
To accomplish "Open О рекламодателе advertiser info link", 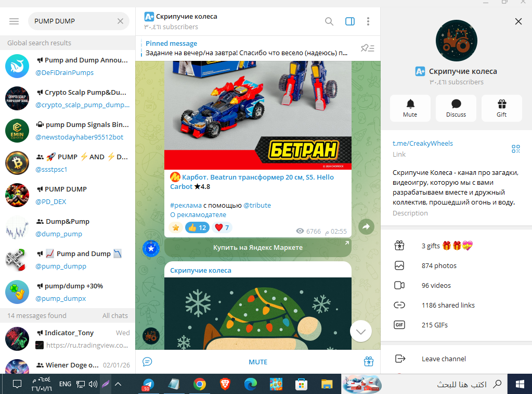I will (198, 214).
